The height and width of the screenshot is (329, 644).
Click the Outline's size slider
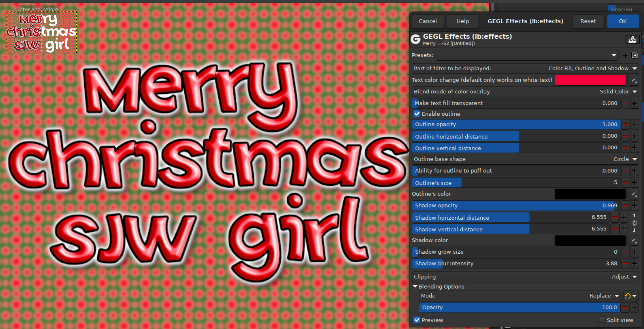(x=516, y=183)
